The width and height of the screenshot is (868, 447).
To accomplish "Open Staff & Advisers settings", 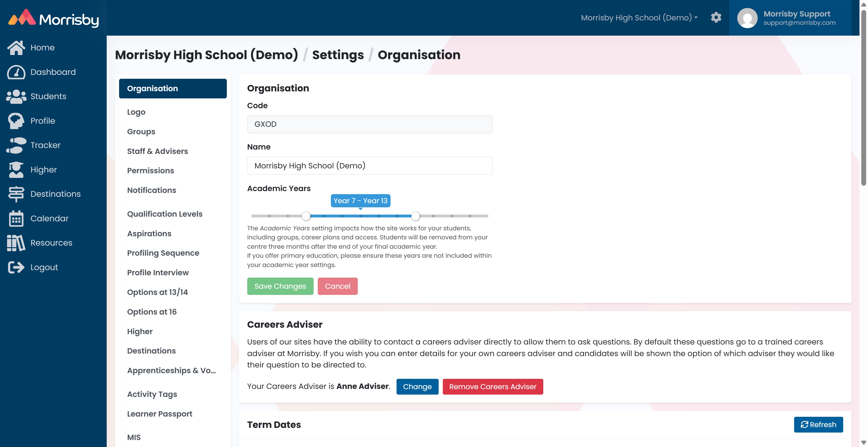I will (x=157, y=151).
